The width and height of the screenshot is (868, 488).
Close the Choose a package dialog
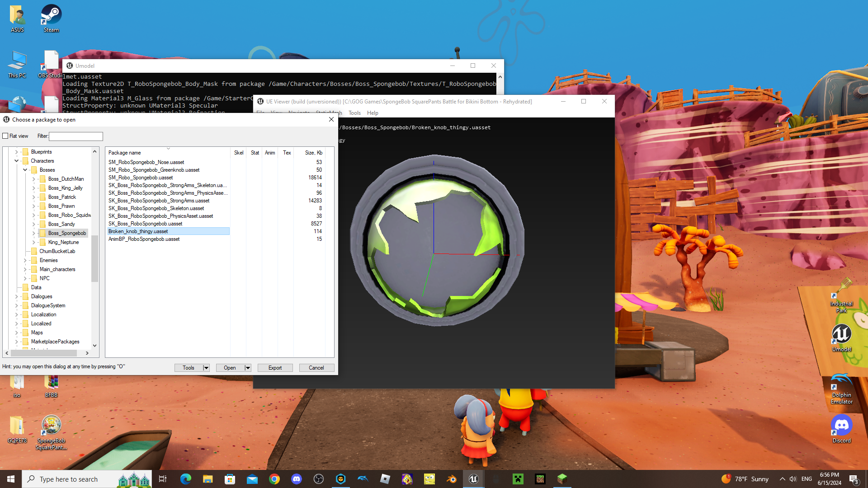[x=331, y=119]
